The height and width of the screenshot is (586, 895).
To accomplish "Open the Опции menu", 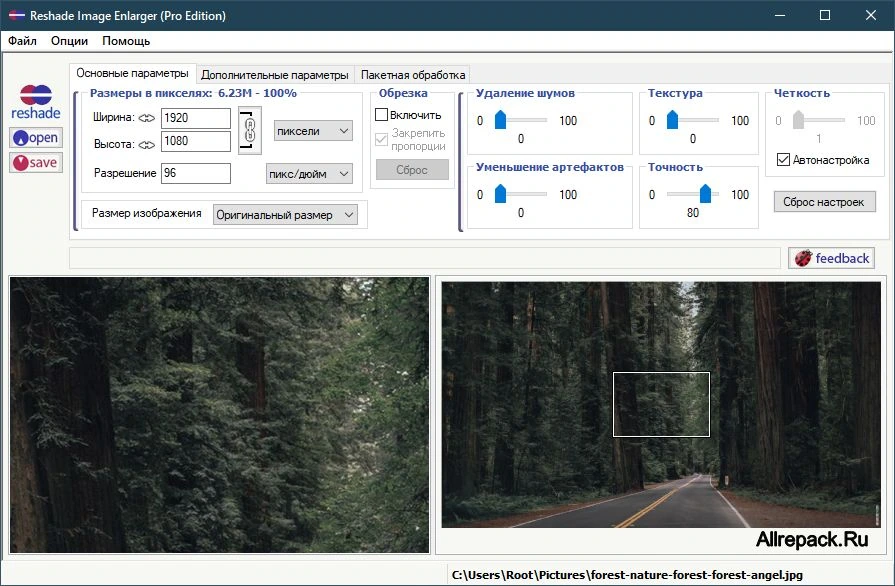I will (70, 41).
